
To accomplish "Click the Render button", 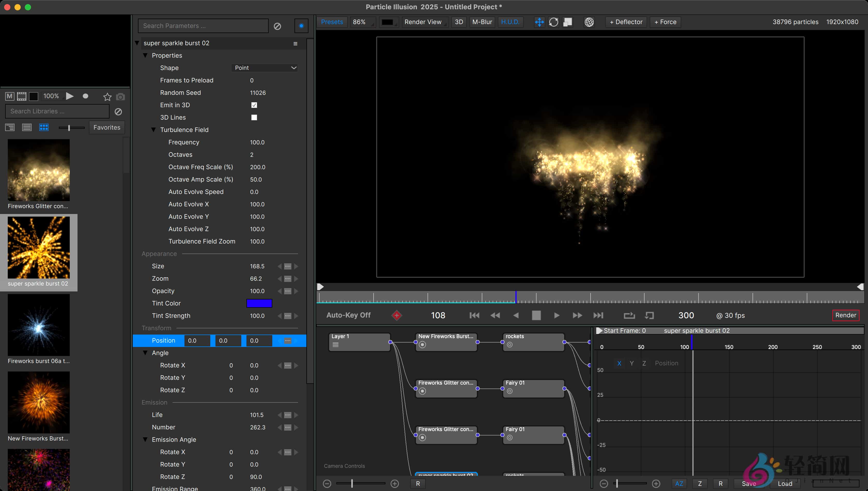I will [846, 315].
